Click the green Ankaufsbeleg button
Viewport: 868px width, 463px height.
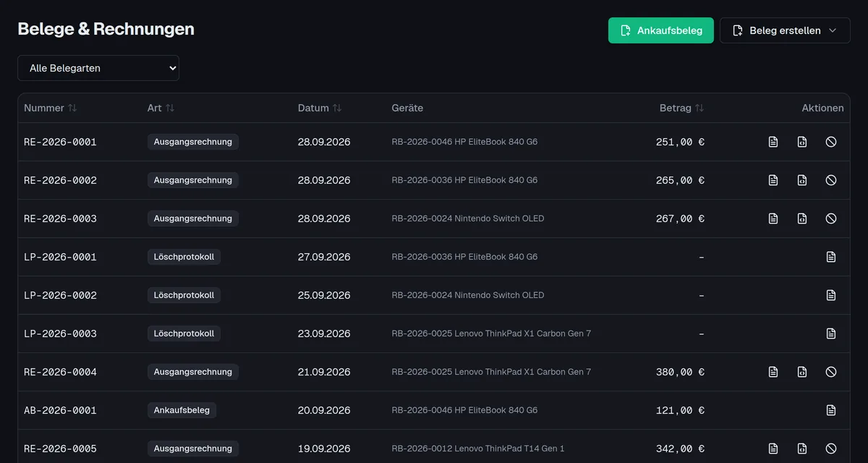click(661, 30)
